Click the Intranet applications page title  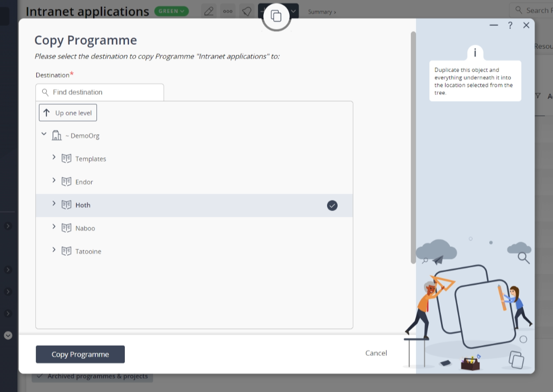(87, 11)
